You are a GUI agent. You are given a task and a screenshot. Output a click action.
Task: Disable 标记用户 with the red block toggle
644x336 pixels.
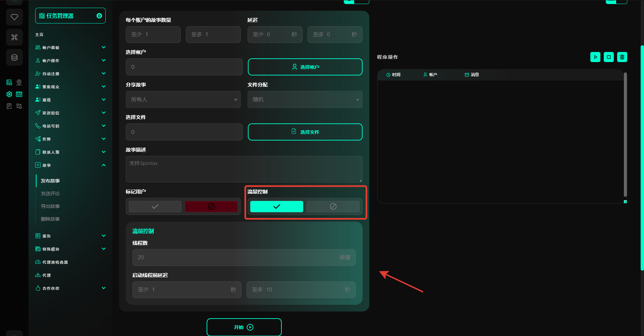[x=211, y=207]
